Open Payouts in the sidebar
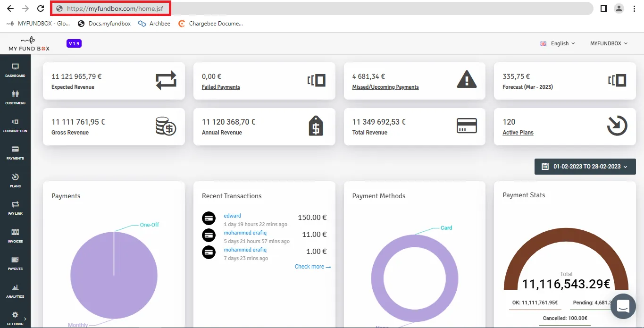The width and height of the screenshot is (644, 328). 15,263
